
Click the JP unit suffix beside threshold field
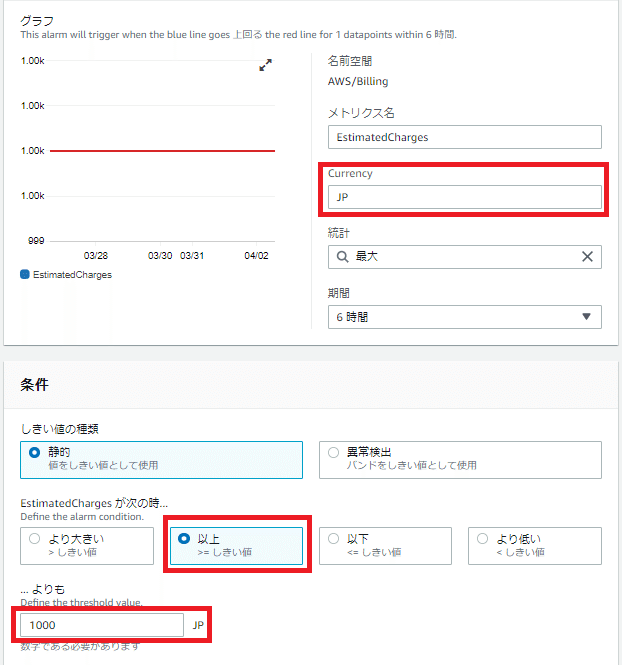(198, 625)
